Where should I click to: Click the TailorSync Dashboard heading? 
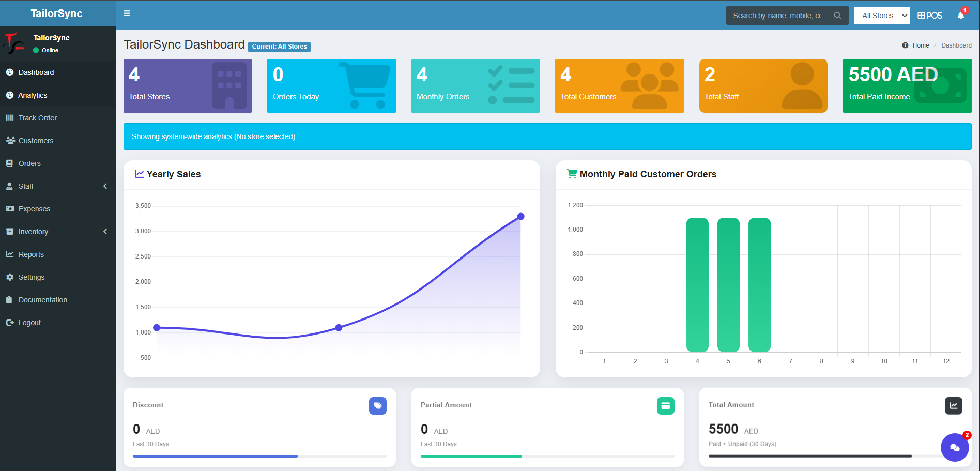[184, 44]
